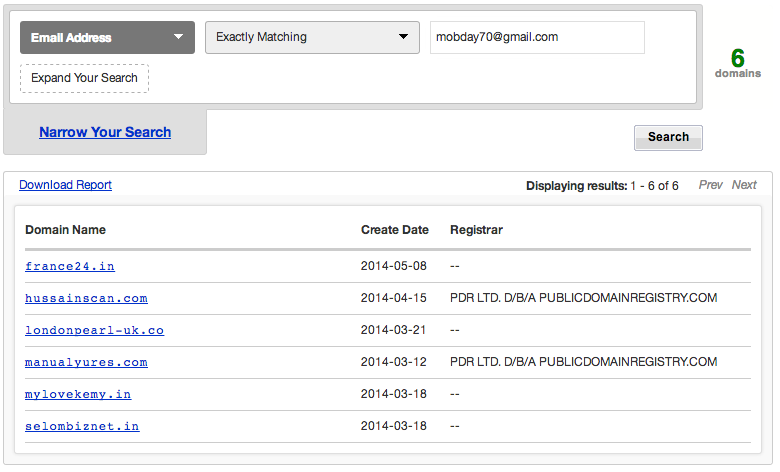Click the Domain Name column header
780x472 pixels.
pos(65,230)
